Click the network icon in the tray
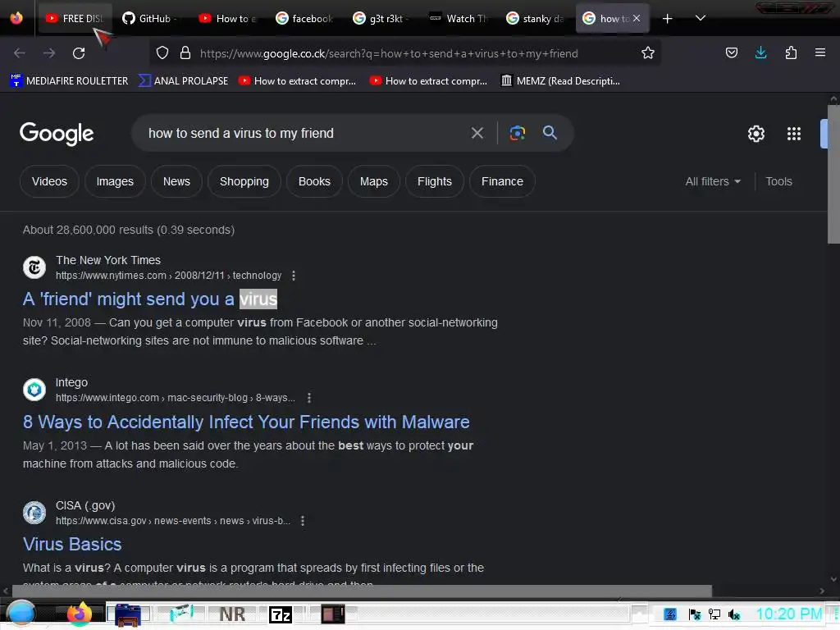The height and width of the screenshot is (630, 840). 714,614
